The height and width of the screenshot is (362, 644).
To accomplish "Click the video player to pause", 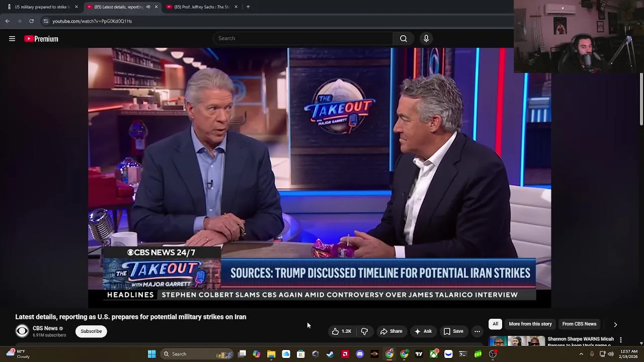I will coord(319,177).
